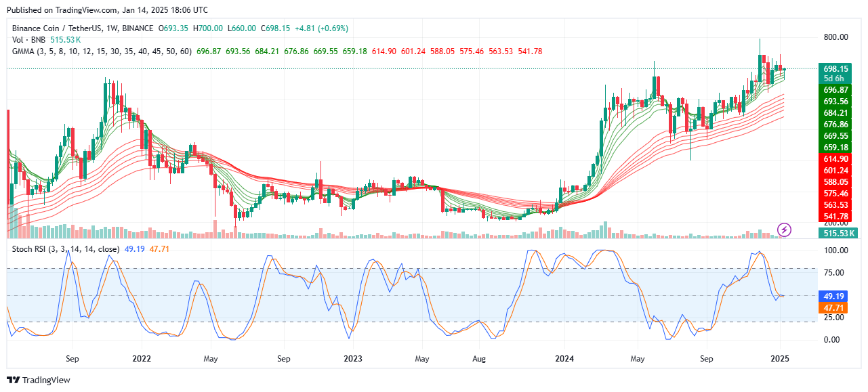Select the GMMA indicator legend name
868x392 pixels.
tap(102, 51)
